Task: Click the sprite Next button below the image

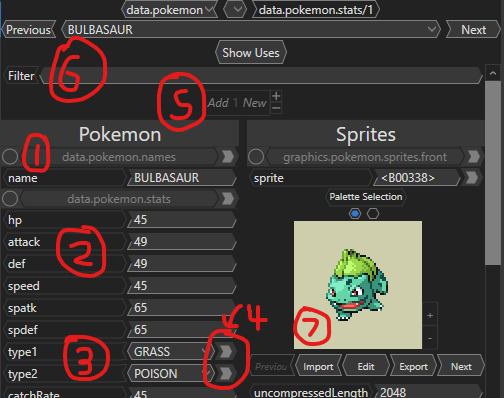Action: coord(461,367)
